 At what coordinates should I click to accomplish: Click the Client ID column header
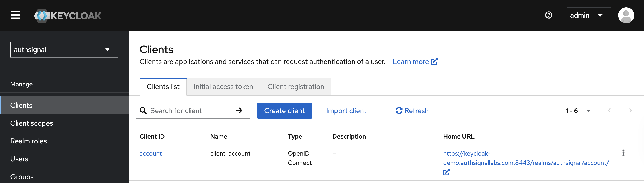pyautogui.click(x=152, y=136)
